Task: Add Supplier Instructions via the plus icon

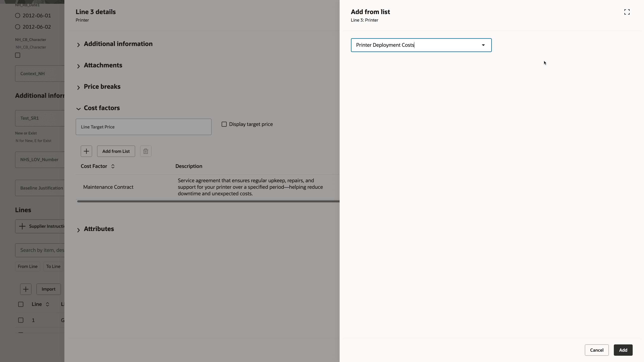Action: (22, 226)
